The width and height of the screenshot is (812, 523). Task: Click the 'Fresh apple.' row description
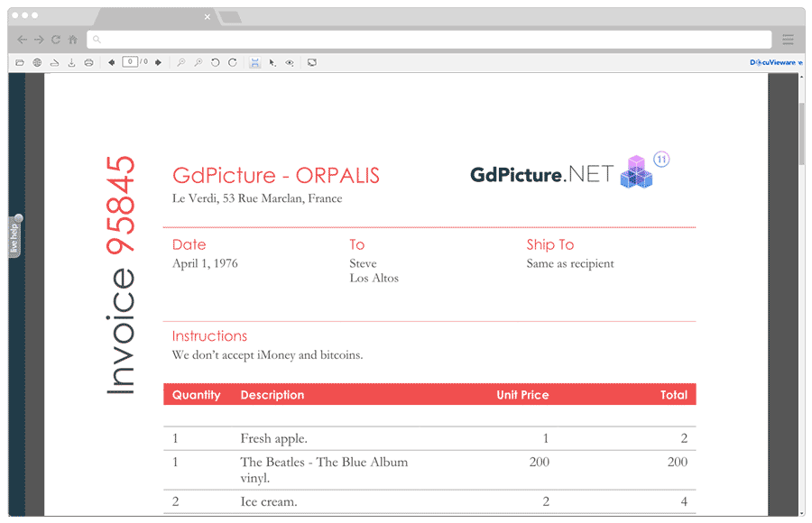pos(274,438)
